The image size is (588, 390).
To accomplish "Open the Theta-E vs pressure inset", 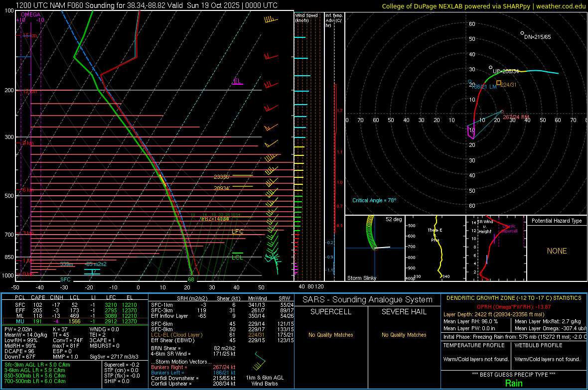I will (435, 248).
